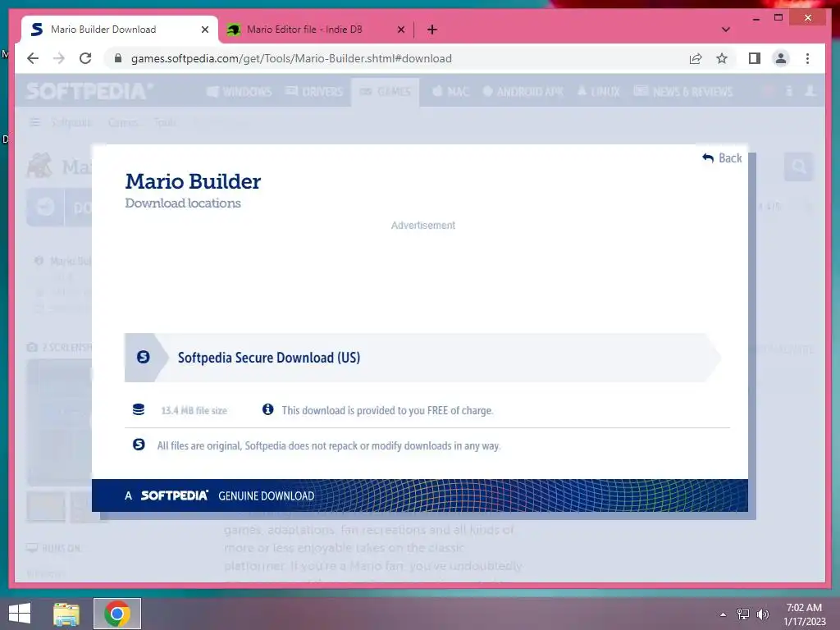The height and width of the screenshot is (630, 840).
Task: Select the Mario Builder Download tab
Action: click(120, 30)
